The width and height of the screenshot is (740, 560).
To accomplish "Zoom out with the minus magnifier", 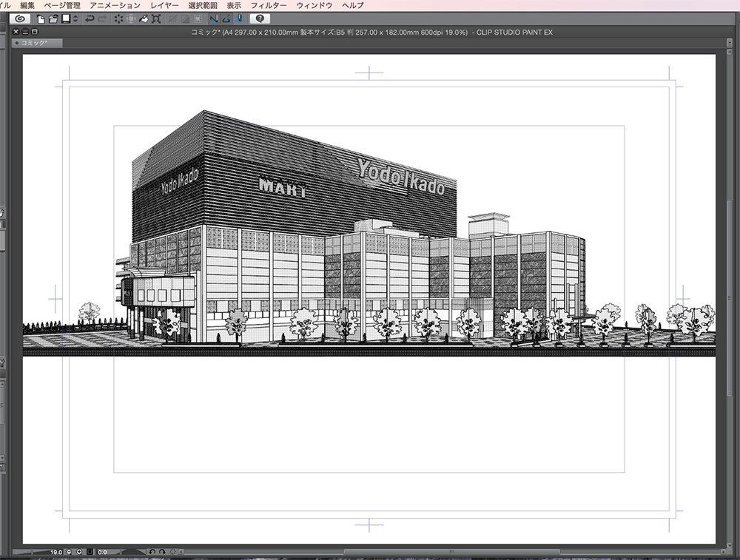I will pos(69,552).
